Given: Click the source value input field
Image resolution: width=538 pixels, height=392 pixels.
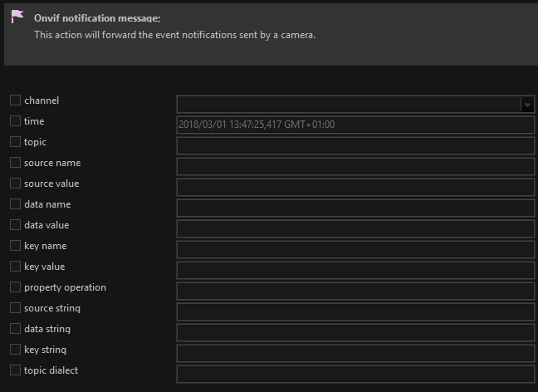Looking at the screenshot, I should pos(355,188).
